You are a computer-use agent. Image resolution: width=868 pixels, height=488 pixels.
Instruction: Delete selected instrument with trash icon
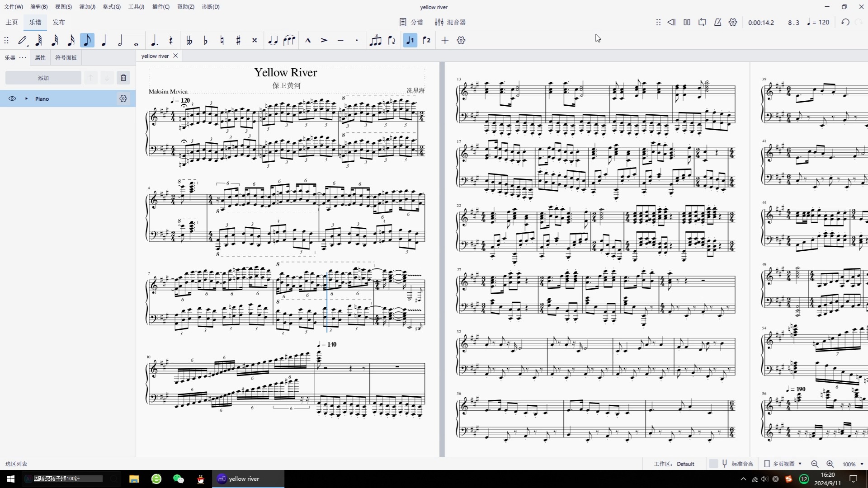pyautogui.click(x=123, y=78)
